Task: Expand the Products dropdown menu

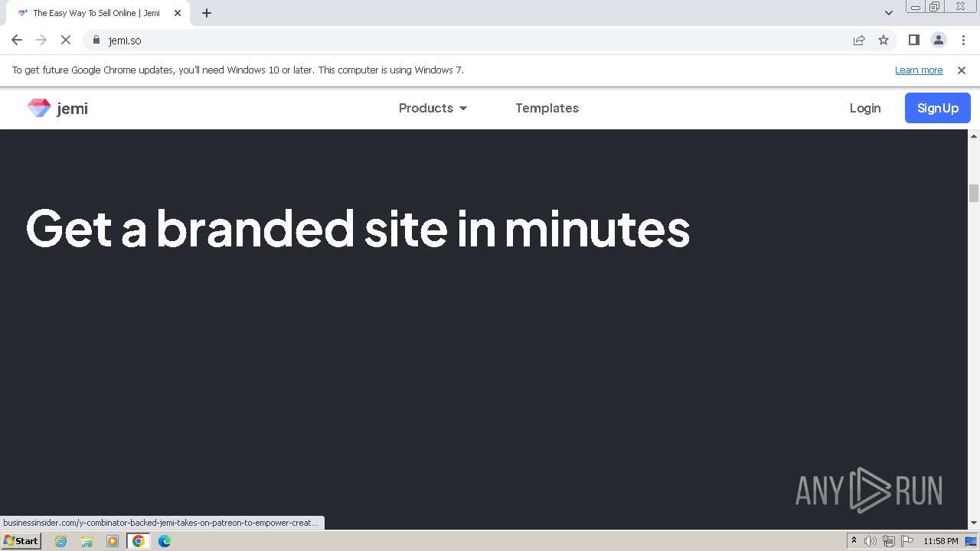Action: pos(433,108)
